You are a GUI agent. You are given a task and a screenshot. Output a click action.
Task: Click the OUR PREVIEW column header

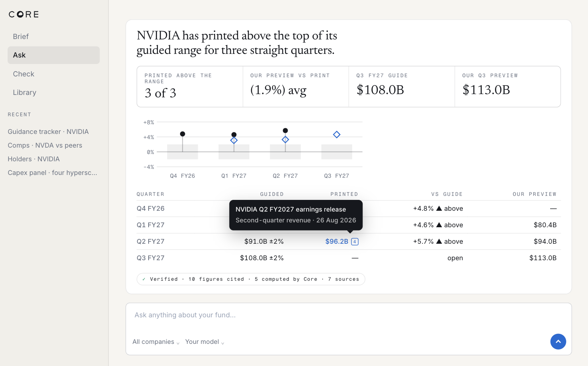pyautogui.click(x=534, y=194)
